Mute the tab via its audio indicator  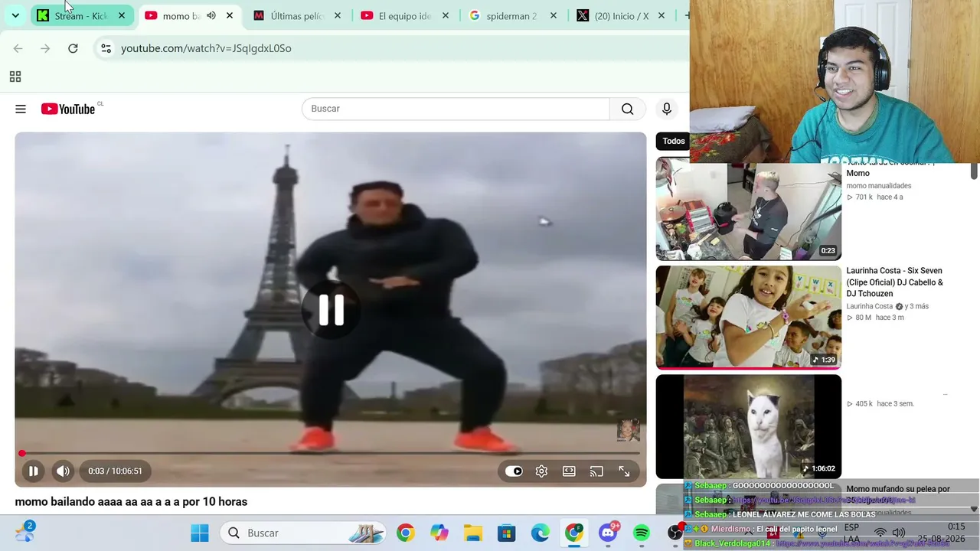[211, 15]
